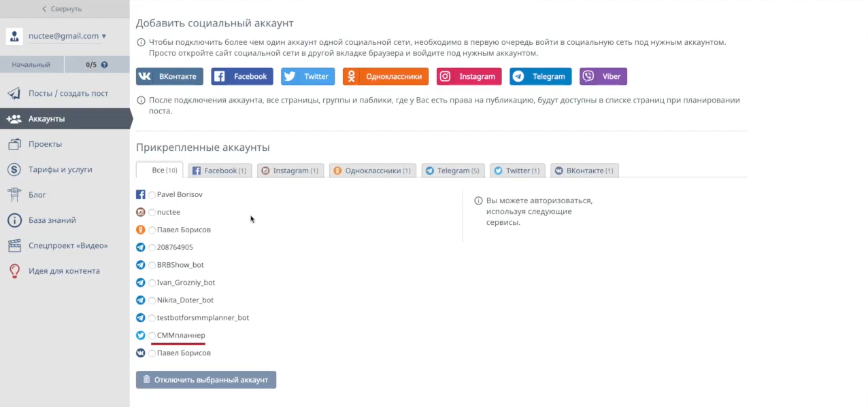Collapse the sidebar with Свернуть
This screenshot has width=868, height=407.
point(61,9)
